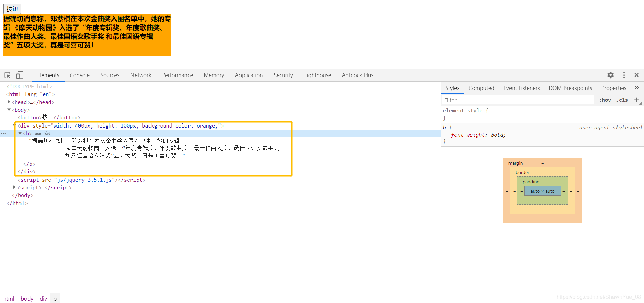Click the Filter styles input field
644x303 pixels.
point(518,100)
